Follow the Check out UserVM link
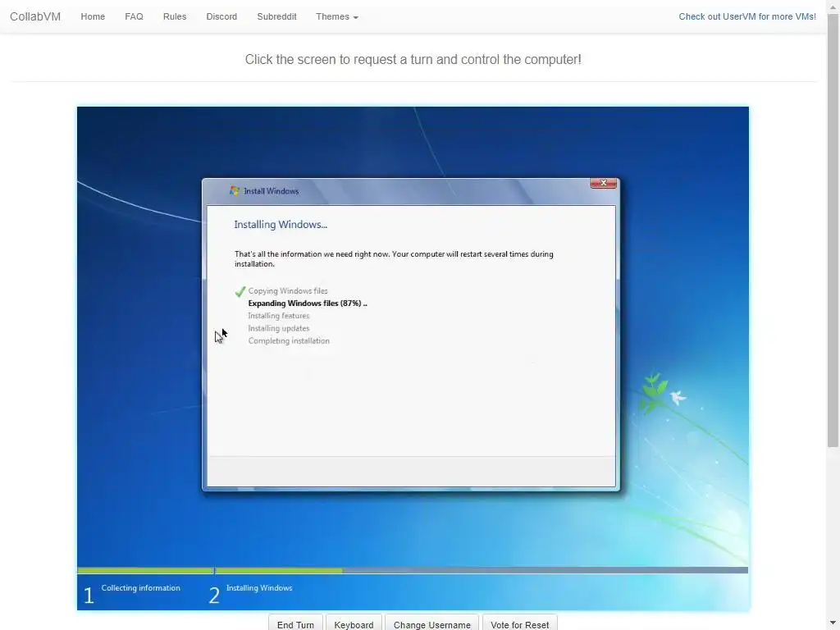This screenshot has height=630, width=840. point(746,16)
